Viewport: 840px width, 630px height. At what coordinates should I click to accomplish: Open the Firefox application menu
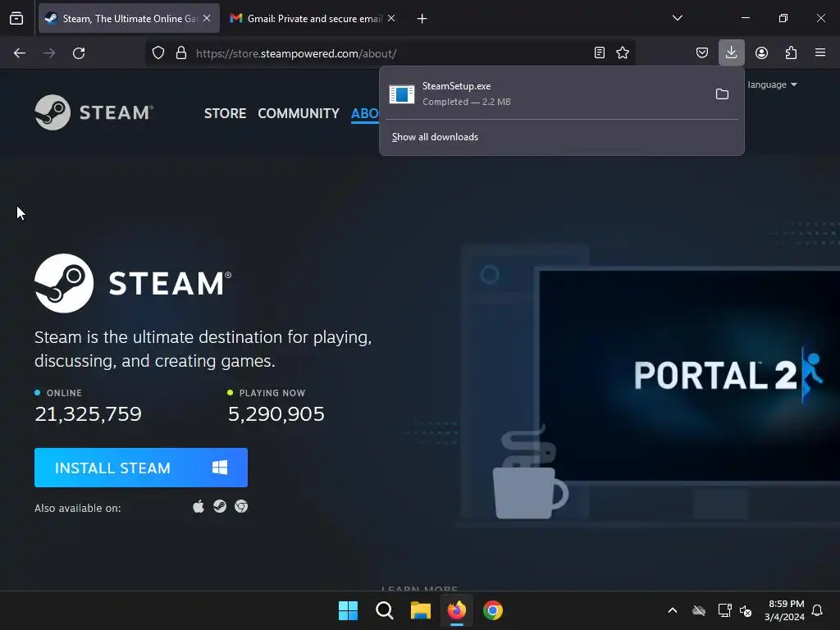coord(820,52)
